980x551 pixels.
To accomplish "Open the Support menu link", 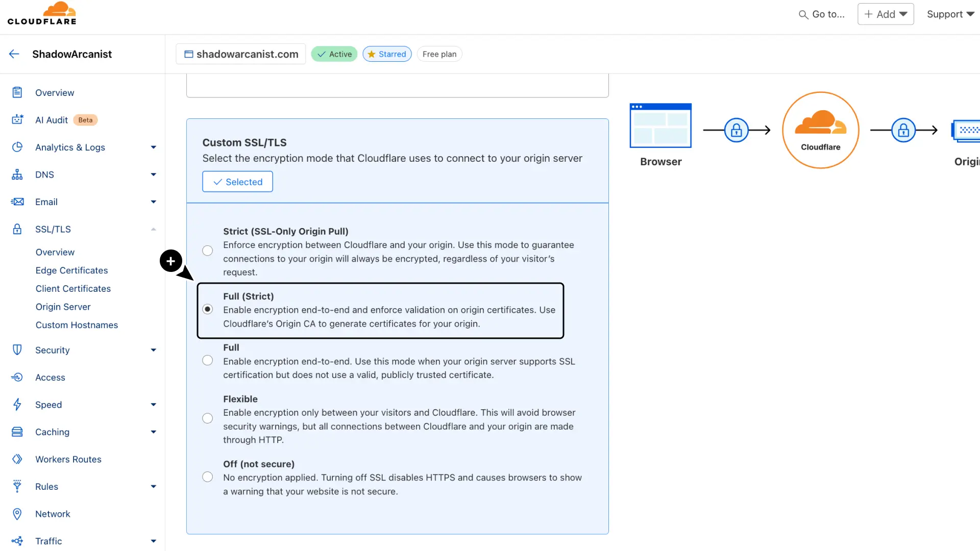I will pos(950,14).
